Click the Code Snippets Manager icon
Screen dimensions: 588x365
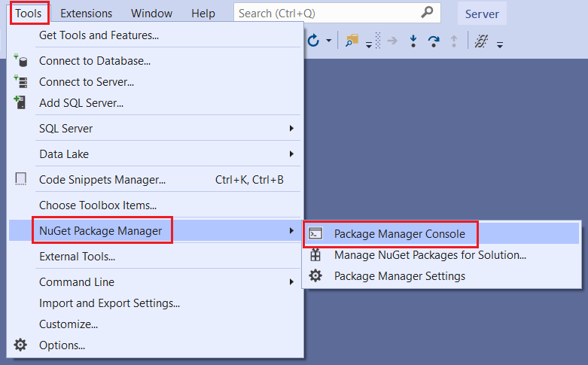pyautogui.click(x=21, y=179)
